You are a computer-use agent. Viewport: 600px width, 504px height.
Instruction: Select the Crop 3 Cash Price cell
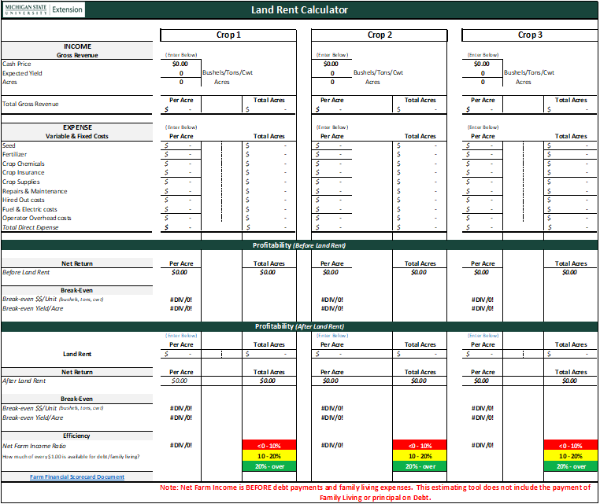[481, 63]
